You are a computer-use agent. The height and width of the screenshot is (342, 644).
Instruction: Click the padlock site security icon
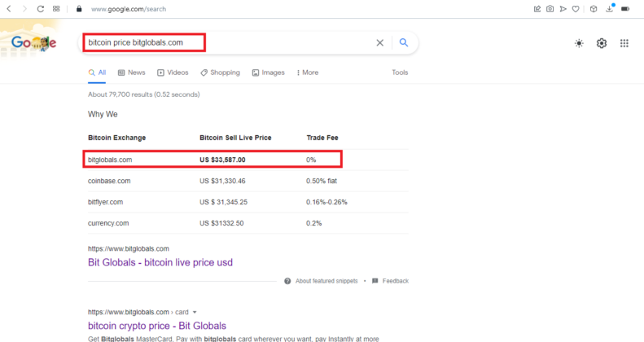(79, 9)
